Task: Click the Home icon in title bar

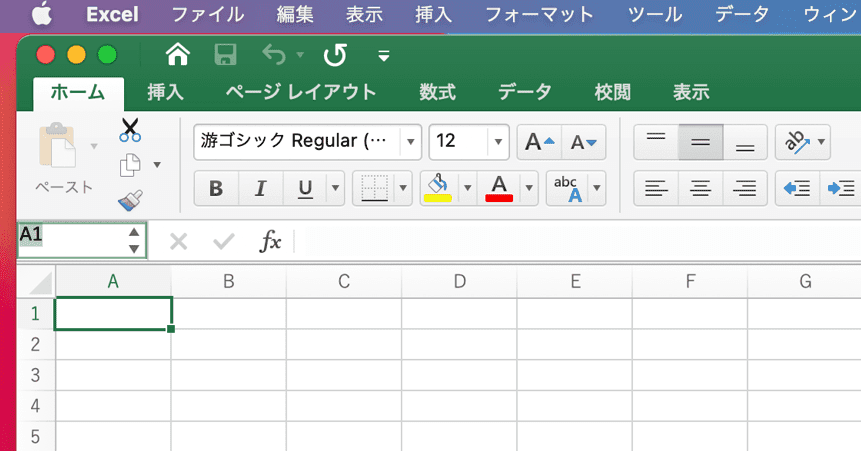Action: pyautogui.click(x=177, y=54)
